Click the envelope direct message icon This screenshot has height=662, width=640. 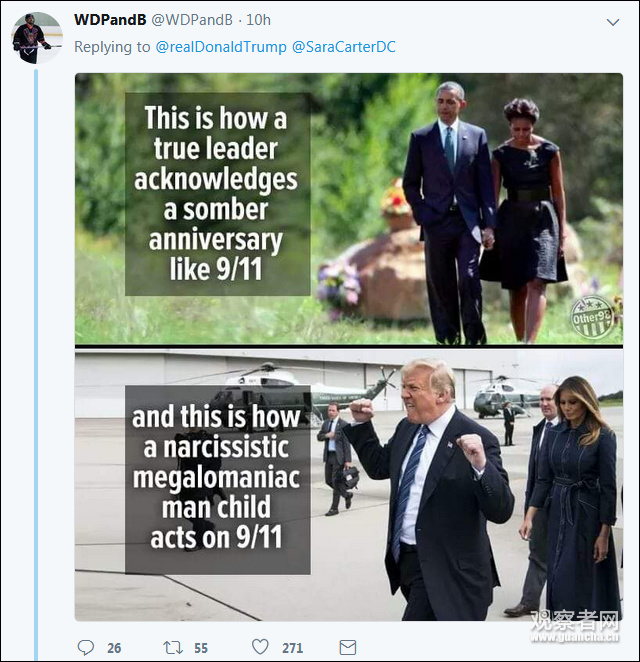click(x=347, y=647)
